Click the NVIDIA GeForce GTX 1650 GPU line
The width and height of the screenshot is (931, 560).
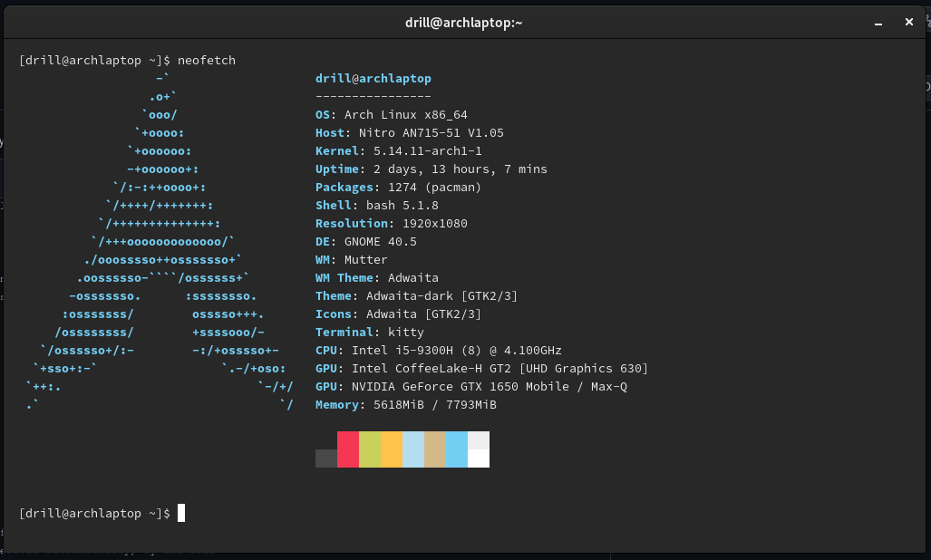tap(470, 387)
